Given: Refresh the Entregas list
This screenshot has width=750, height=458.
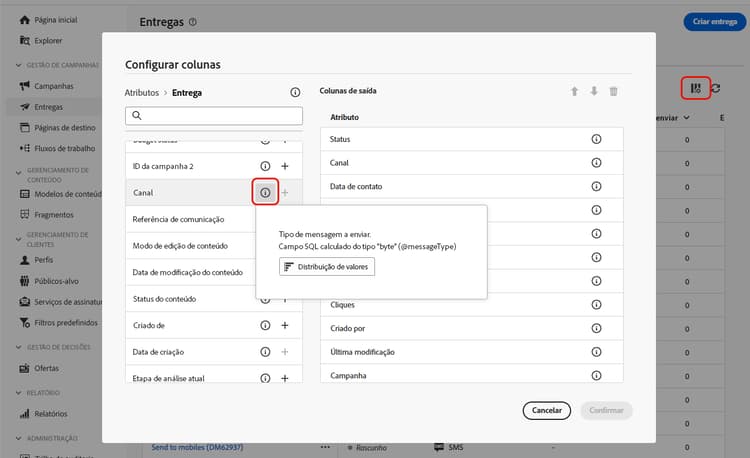Looking at the screenshot, I should coord(716,88).
